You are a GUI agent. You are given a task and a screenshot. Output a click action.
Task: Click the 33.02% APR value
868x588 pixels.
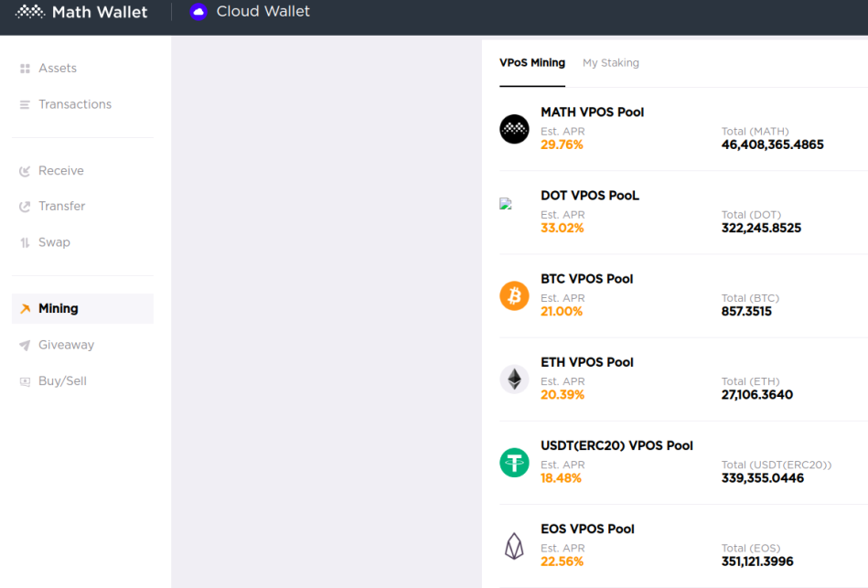563,228
